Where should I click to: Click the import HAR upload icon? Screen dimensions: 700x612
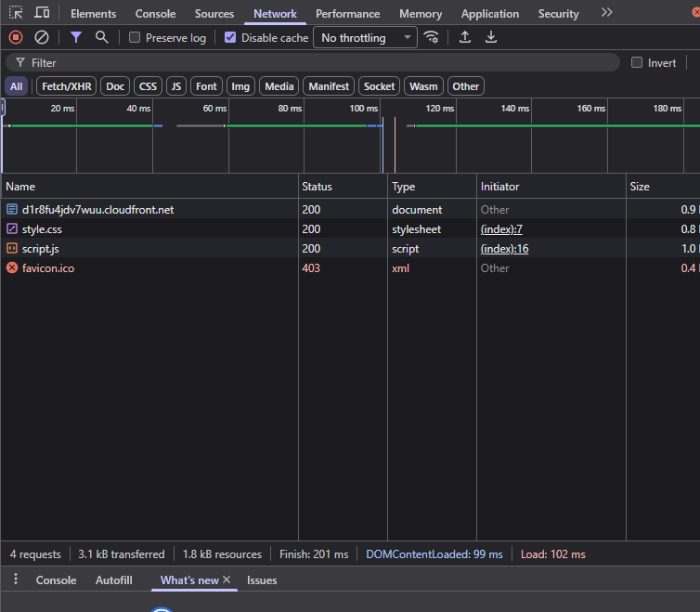465,37
